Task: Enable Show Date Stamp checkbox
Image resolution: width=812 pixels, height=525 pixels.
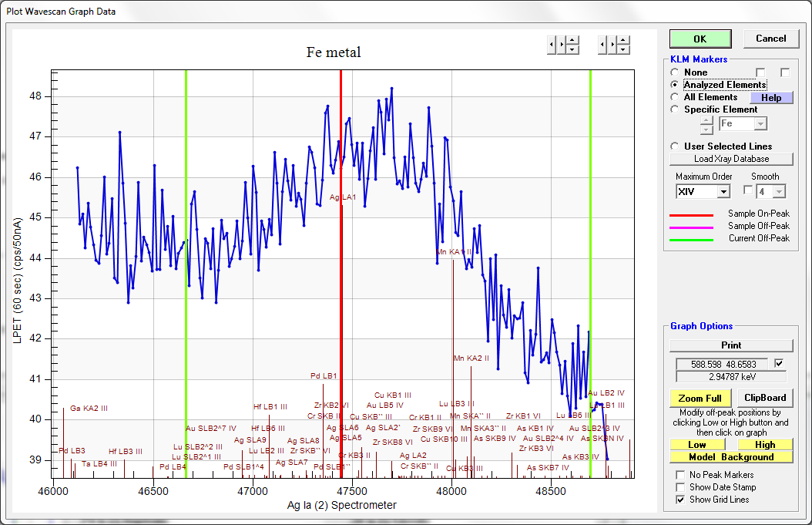Action: pyautogui.click(x=680, y=487)
